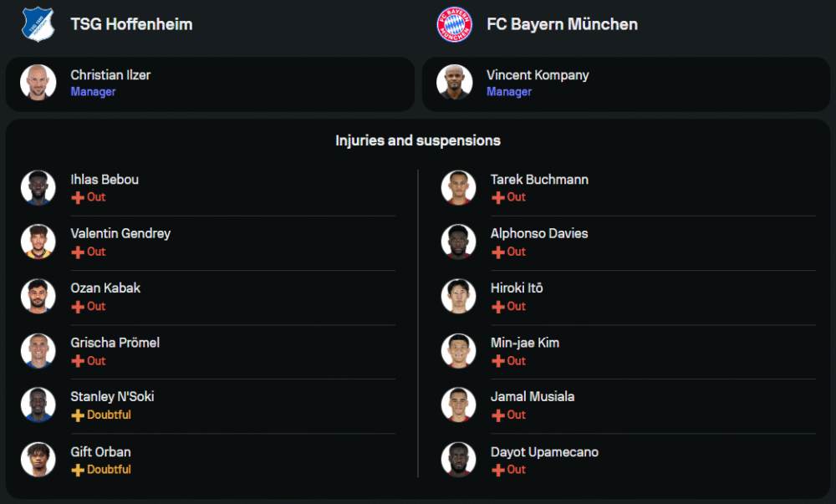
Task: Click the red injury icon under Jamal Musiala
Action: (x=497, y=415)
